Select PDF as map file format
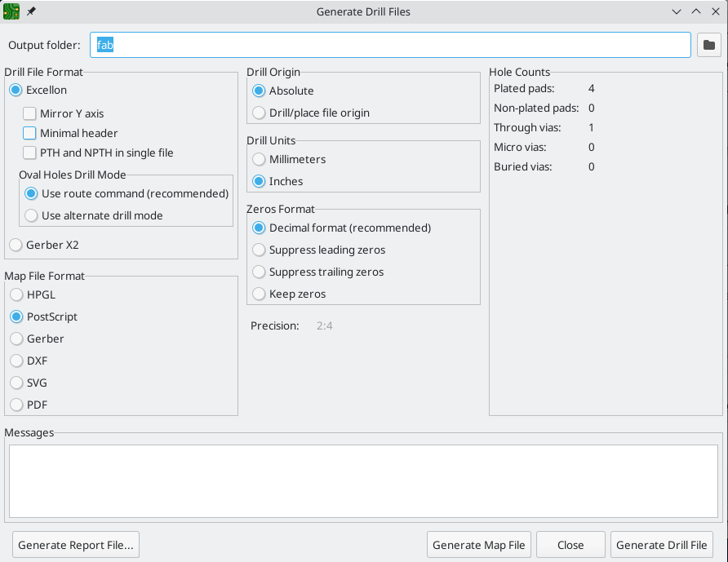This screenshot has height=562, width=728. [15, 405]
